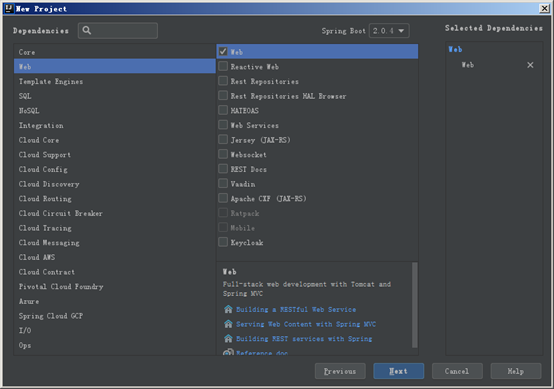Click Web group header in Selected Dependencies
Screen dimensions: 554x389
[x=455, y=49]
